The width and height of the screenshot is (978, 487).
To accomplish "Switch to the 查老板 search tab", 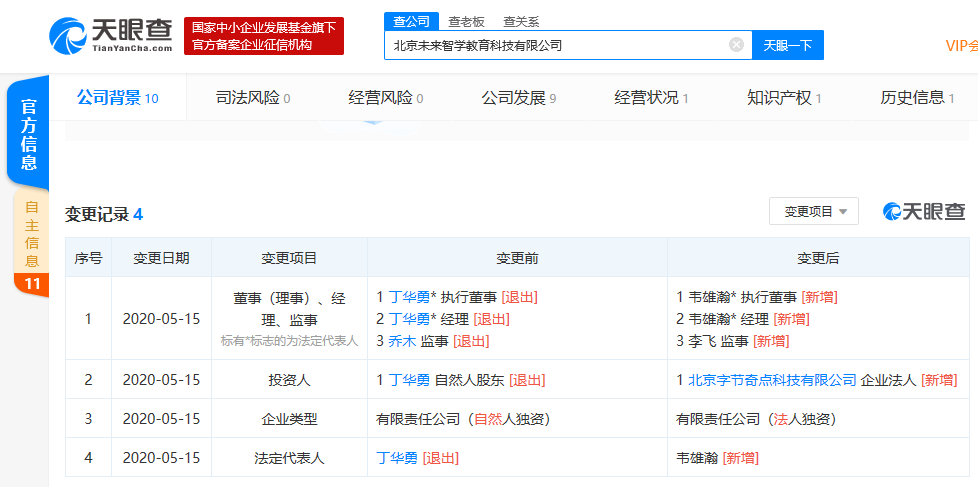I will (465, 20).
